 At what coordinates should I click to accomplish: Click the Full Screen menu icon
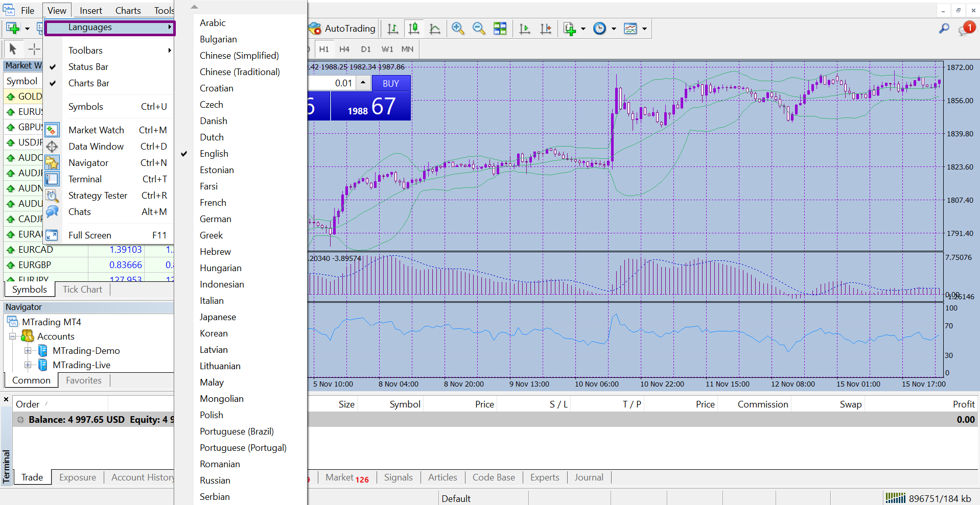click(x=52, y=235)
